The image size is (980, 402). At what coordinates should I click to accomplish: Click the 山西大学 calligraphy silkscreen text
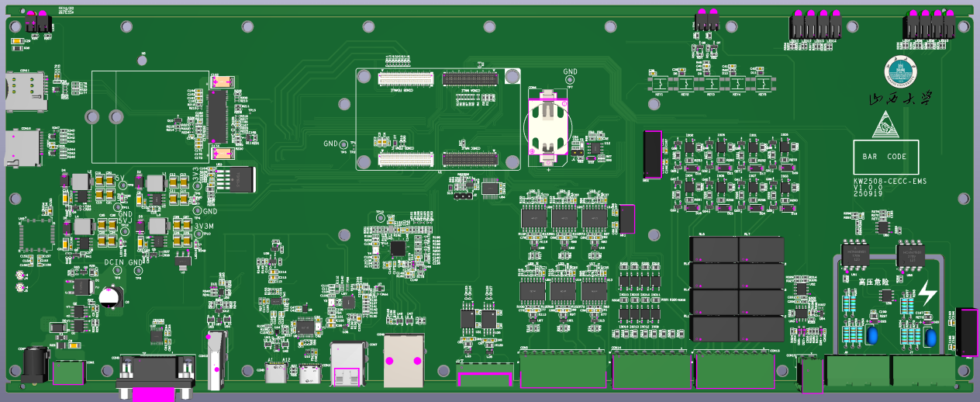point(898,100)
